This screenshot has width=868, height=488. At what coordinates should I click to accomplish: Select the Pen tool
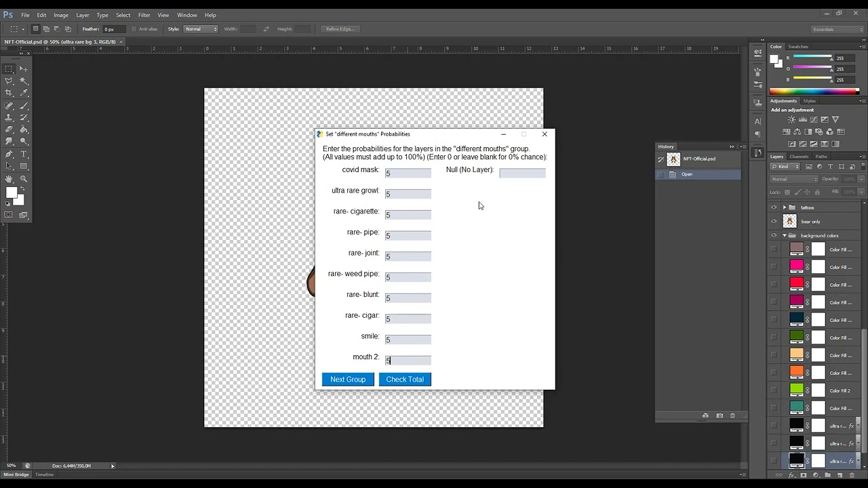tap(9, 154)
